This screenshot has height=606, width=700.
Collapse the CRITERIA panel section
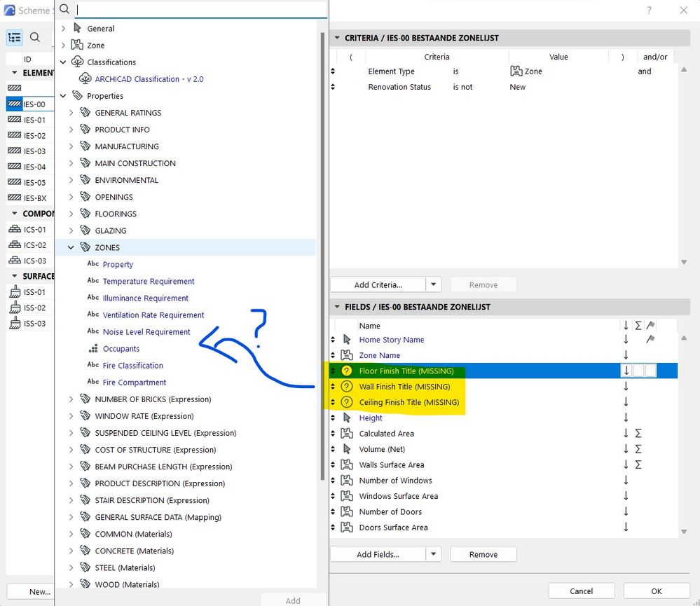(338, 38)
